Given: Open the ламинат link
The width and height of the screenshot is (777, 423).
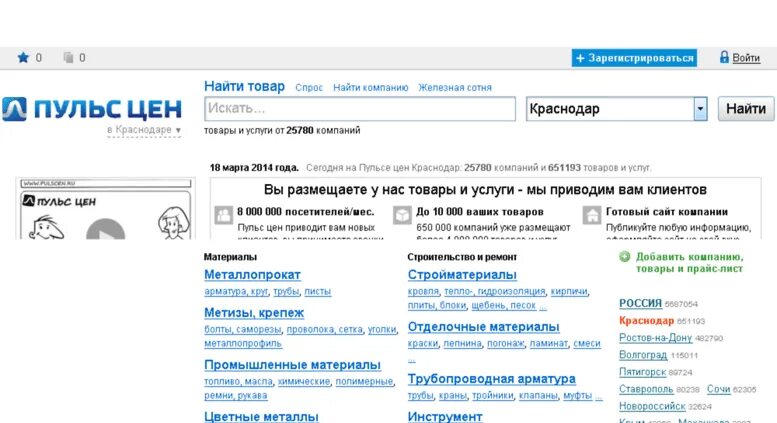Looking at the screenshot, I should coord(549,343).
